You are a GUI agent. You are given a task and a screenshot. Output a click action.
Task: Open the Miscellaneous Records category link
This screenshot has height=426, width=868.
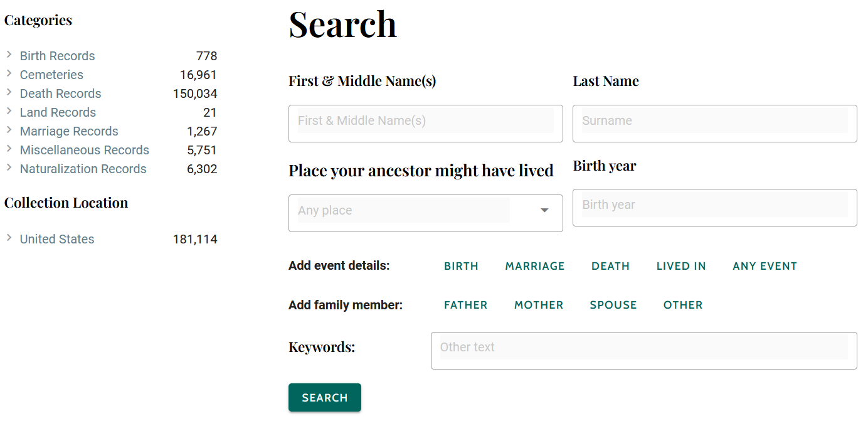[x=84, y=150]
